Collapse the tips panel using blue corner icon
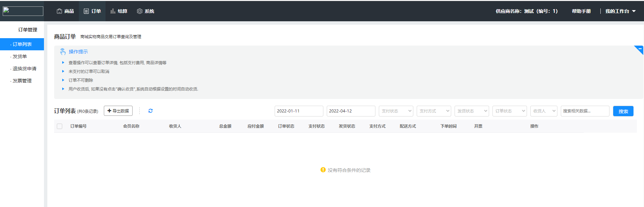Screen dimensions: 644x207 coord(639,49)
